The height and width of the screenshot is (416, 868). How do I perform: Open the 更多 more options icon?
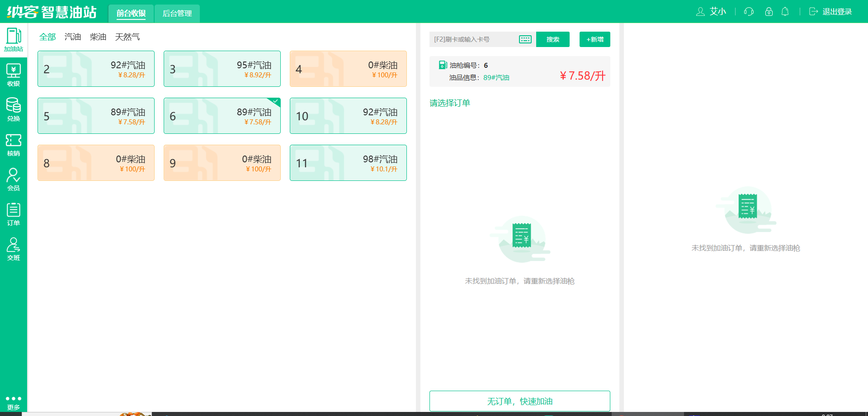[x=14, y=402]
